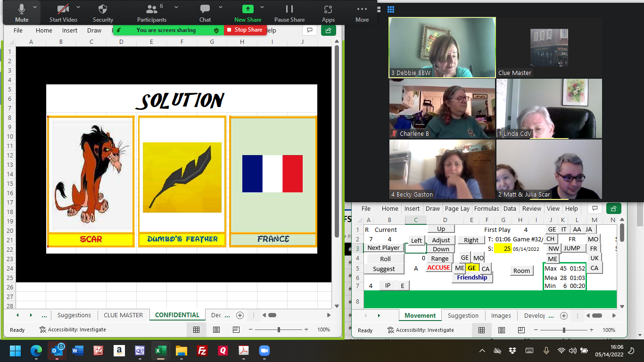644x362 pixels.
Task: Toggle Start Video in Zoom toolbar
Action: coord(63,13)
